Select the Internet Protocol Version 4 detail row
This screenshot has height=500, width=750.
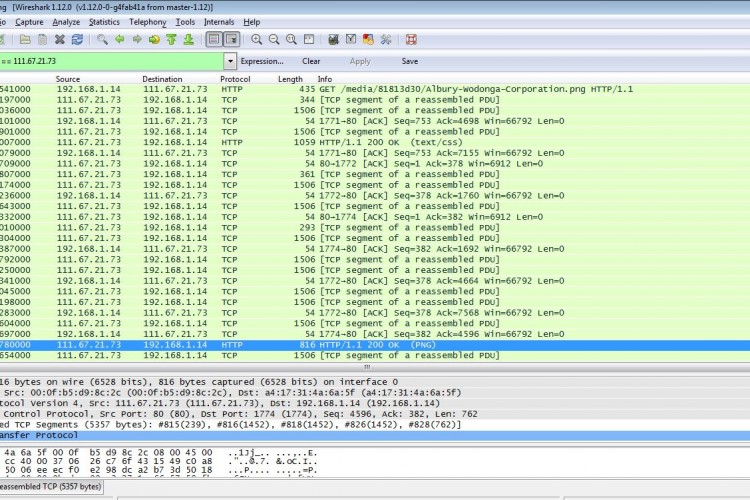click(x=375, y=403)
